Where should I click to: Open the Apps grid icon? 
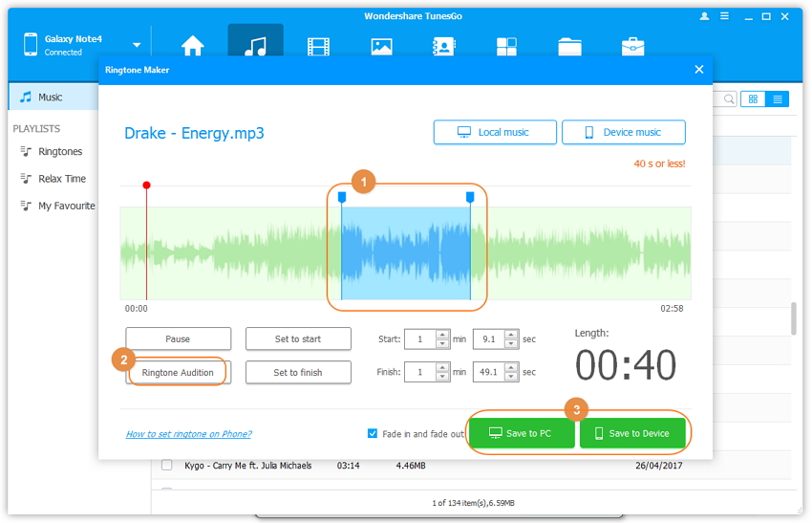[506, 46]
